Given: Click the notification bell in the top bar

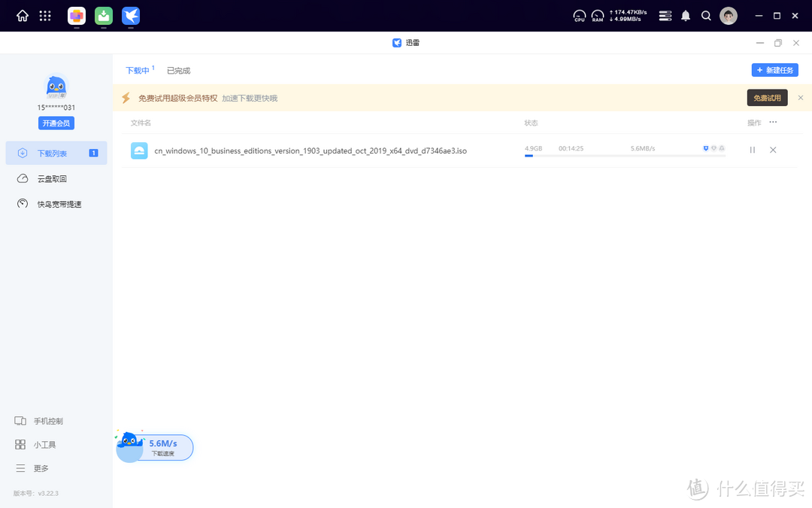Looking at the screenshot, I should 685,15.
